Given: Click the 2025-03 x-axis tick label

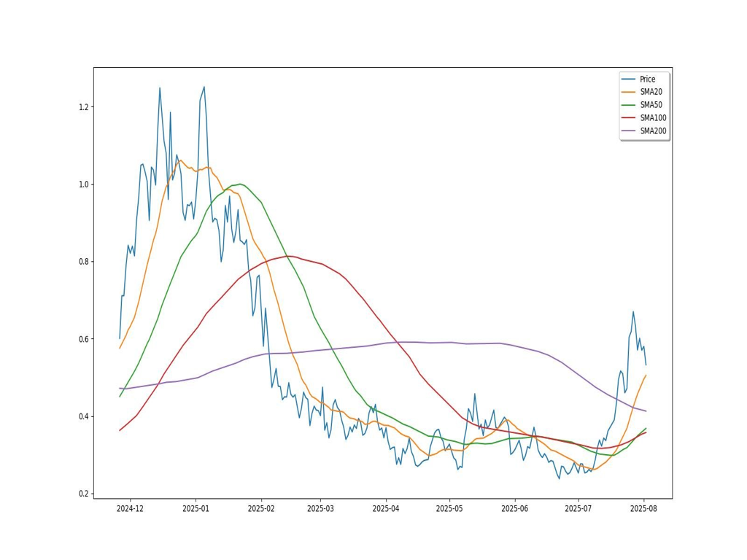Looking at the screenshot, I should [320, 508].
